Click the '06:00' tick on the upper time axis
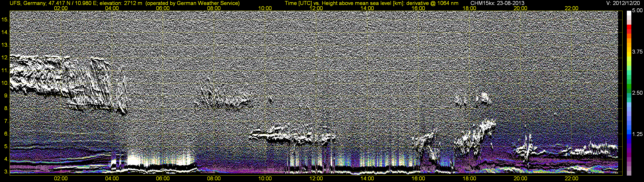The height and width of the screenshot is (182, 644). click(163, 8)
